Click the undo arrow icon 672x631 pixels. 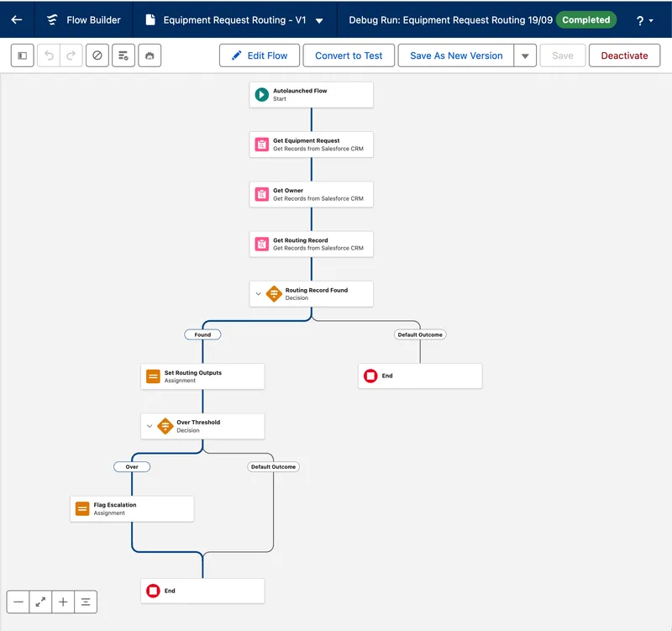[49, 55]
